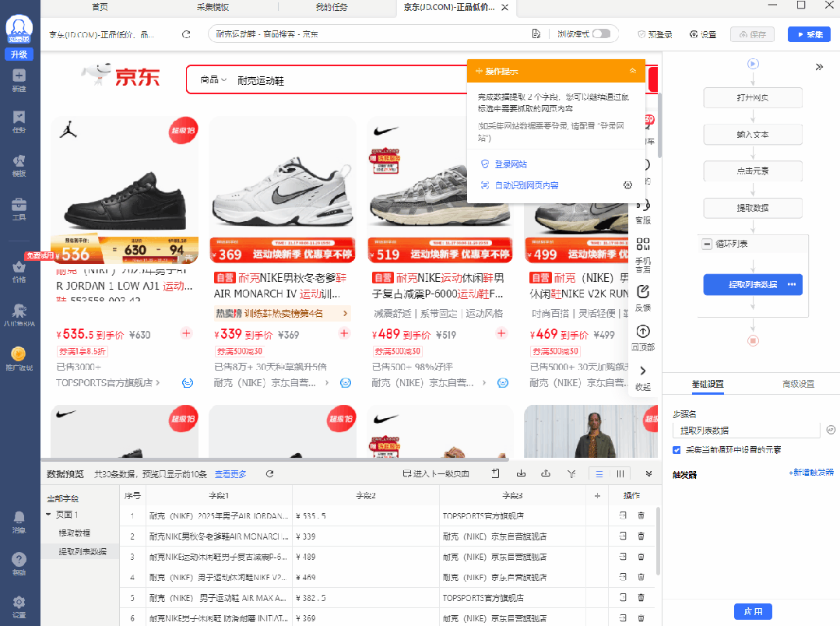The image size is (840, 626).
Task: Click the 步骤名 step name input field
Action: click(746, 430)
